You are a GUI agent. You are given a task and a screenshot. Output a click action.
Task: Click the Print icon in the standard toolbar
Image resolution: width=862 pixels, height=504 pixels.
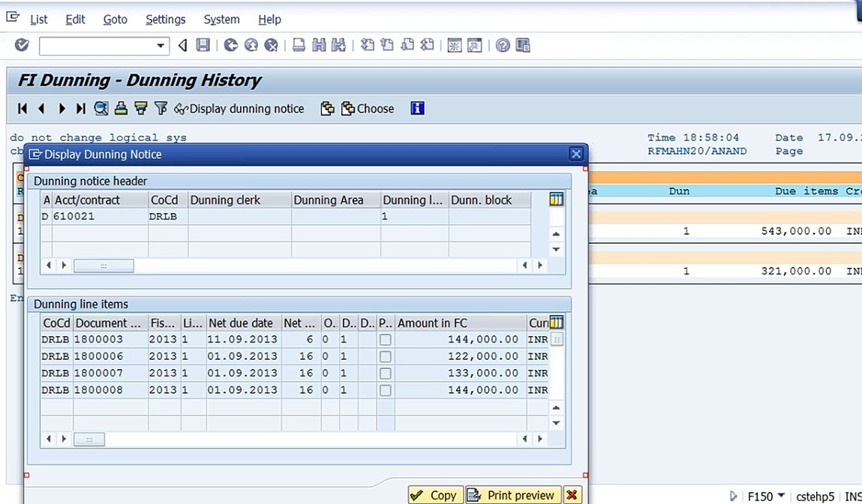(x=299, y=45)
